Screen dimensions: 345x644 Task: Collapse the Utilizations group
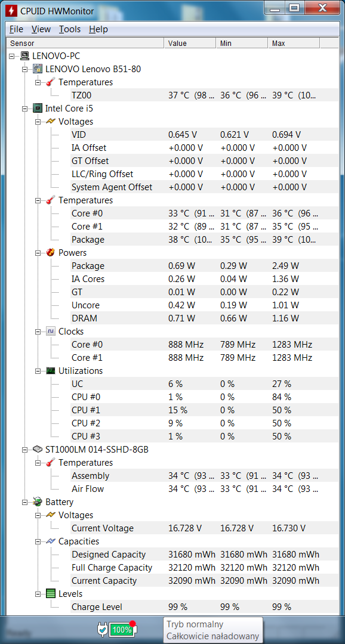38,371
